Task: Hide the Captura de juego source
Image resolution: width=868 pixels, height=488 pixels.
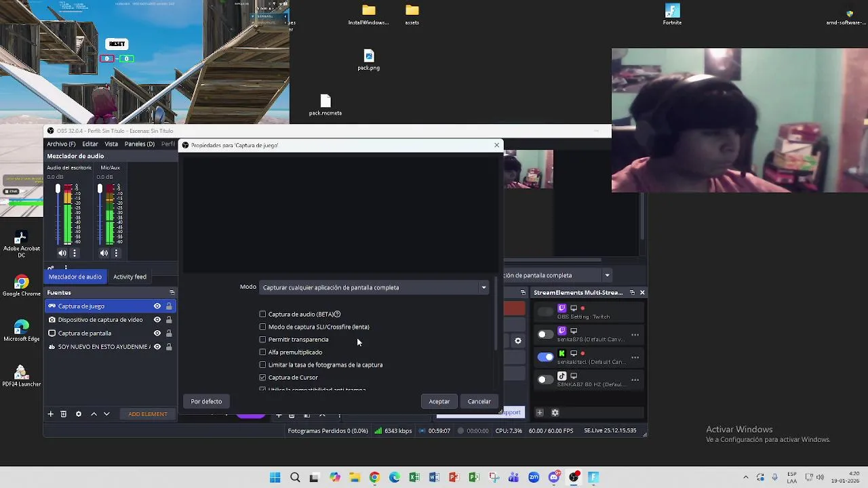Action: pos(157,306)
